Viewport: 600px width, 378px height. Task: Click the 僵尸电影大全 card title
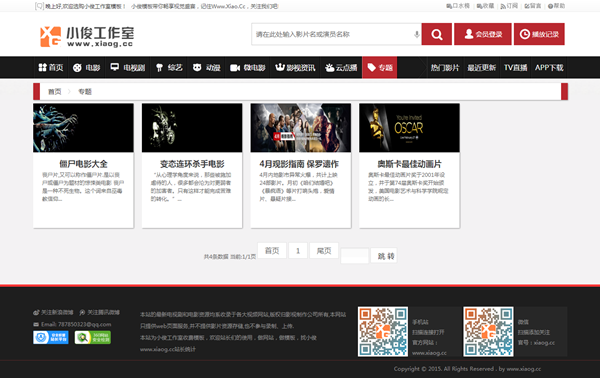pos(83,164)
